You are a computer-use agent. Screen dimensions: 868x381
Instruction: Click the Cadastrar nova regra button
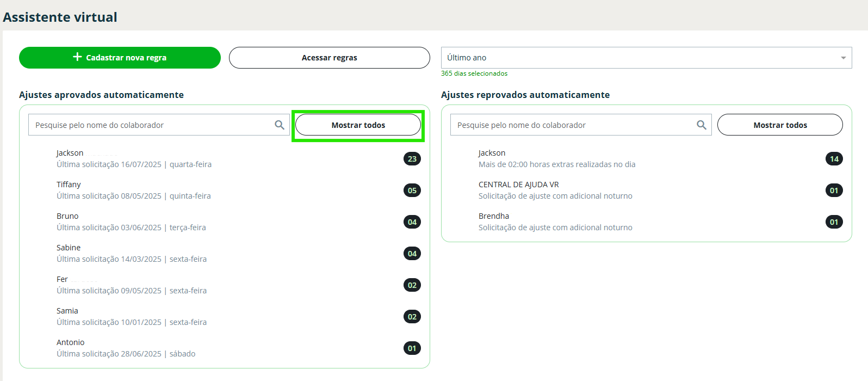[x=120, y=58]
